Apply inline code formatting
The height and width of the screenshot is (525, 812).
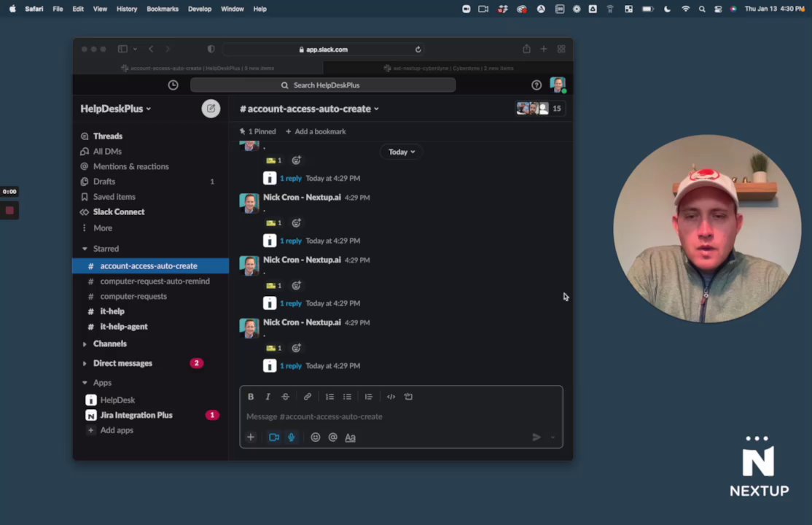(391, 397)
